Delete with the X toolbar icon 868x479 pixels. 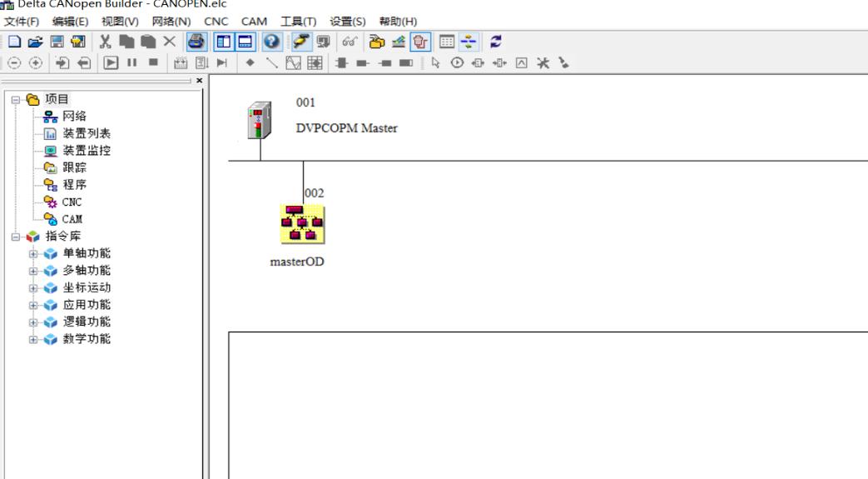point(170,42)
